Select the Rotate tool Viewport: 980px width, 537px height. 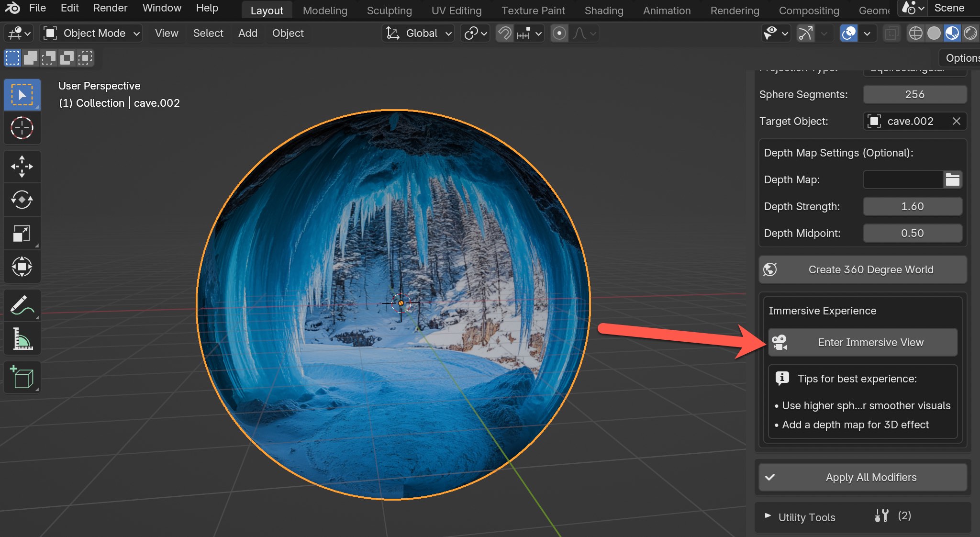(22, 200)
